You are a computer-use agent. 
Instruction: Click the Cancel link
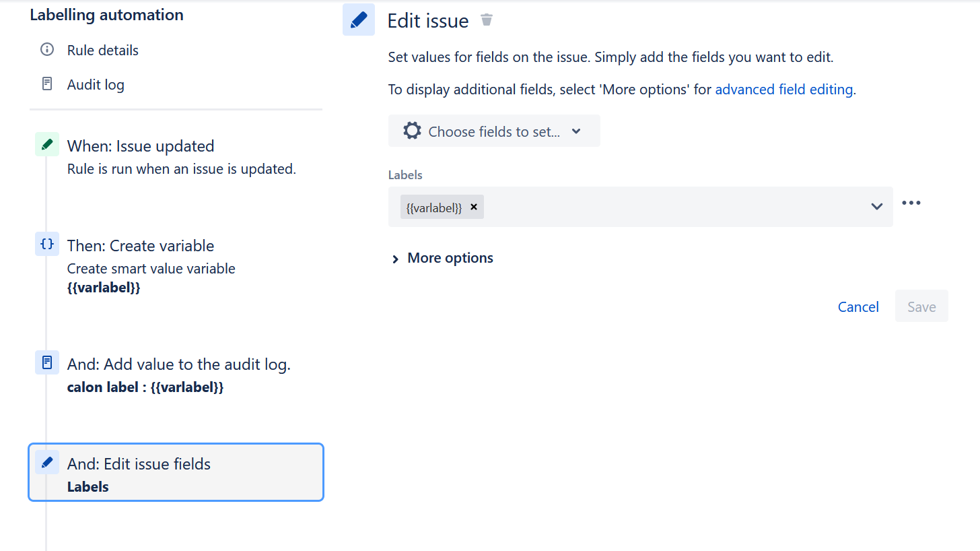(x=858, y=306)
